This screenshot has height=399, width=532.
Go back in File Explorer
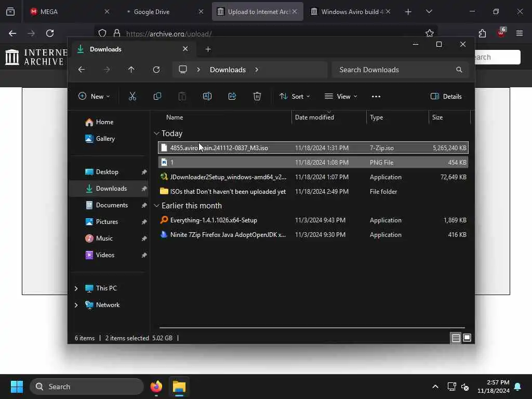click(x=82, y=70)
